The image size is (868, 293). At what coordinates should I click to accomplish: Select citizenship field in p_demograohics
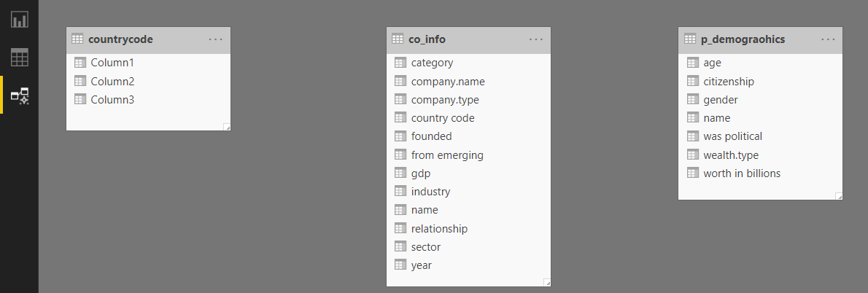tap(761, 81)
